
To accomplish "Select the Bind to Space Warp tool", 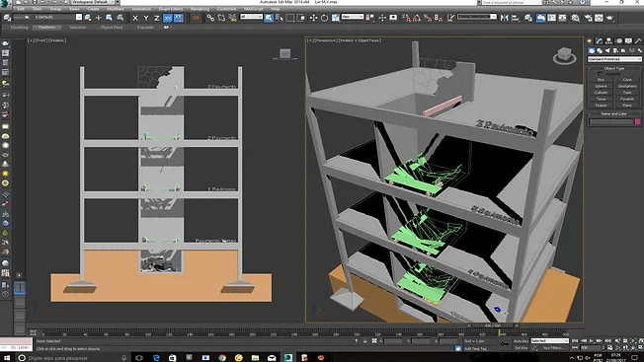I will [x=232, y=18].
